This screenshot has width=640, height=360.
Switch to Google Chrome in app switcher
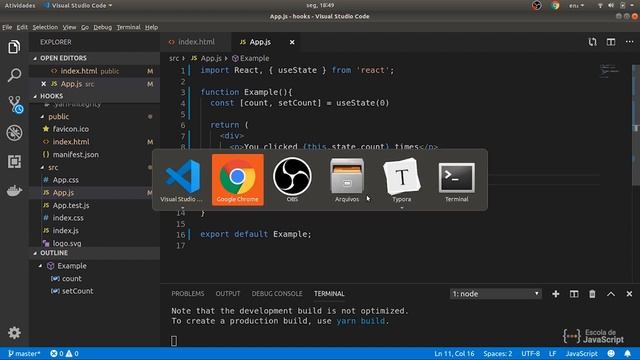pos(238,180)
